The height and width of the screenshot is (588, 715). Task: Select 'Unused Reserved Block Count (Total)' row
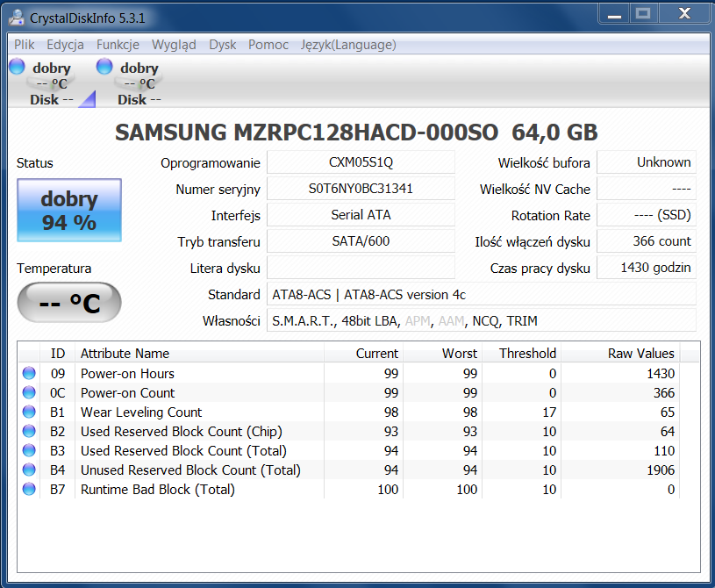pyautogui.click(x=349, y=470)
